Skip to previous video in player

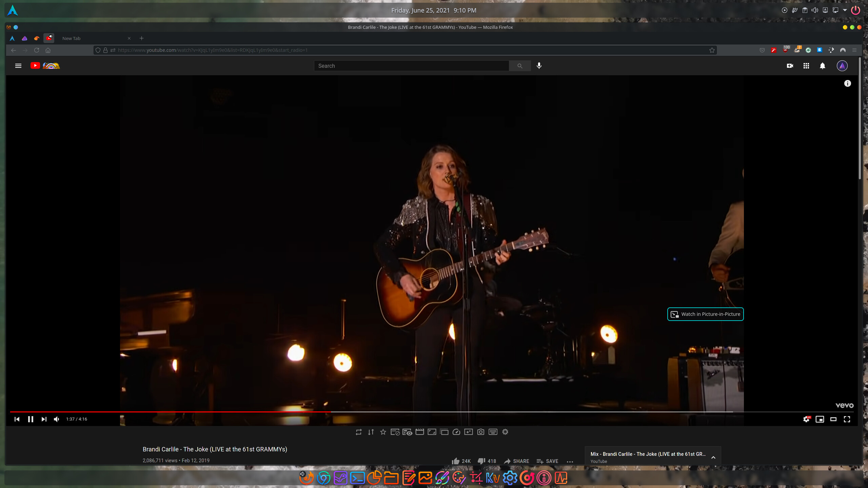(x=17, y=419)
